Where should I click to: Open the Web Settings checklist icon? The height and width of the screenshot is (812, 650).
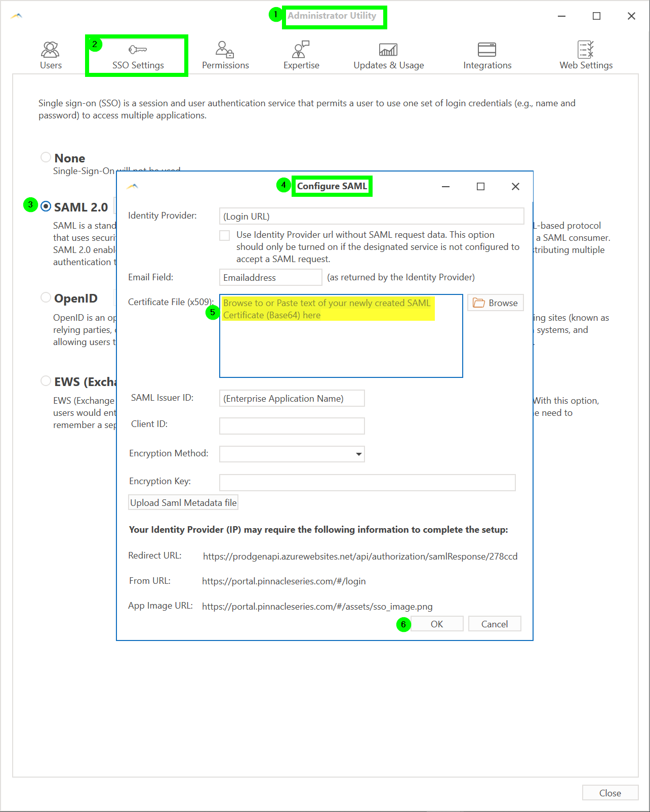point(586,50)
